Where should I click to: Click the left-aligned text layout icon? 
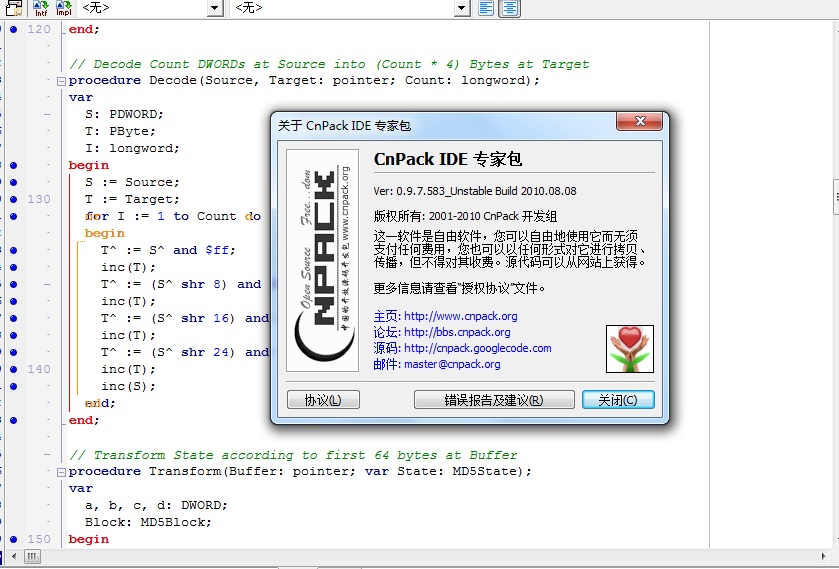pos(486,8)
